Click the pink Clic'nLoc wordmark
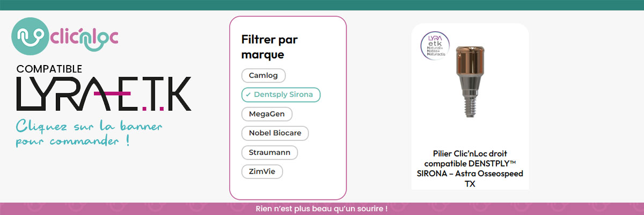The image size is (644, 215). coord(84,38)
